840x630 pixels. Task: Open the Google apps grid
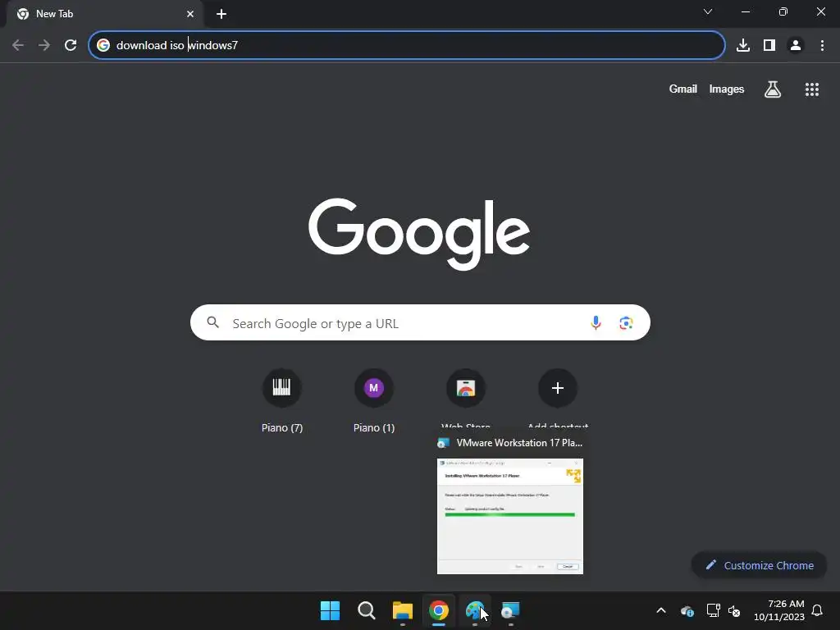811,89
